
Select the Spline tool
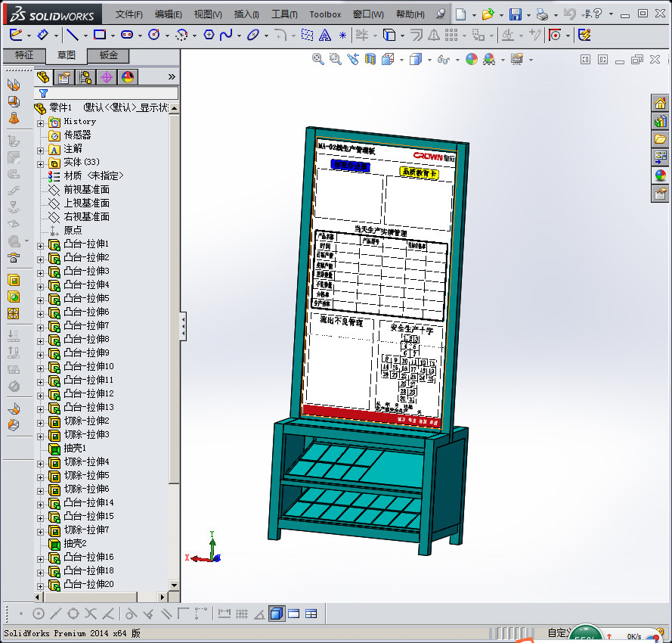point(226,35)
